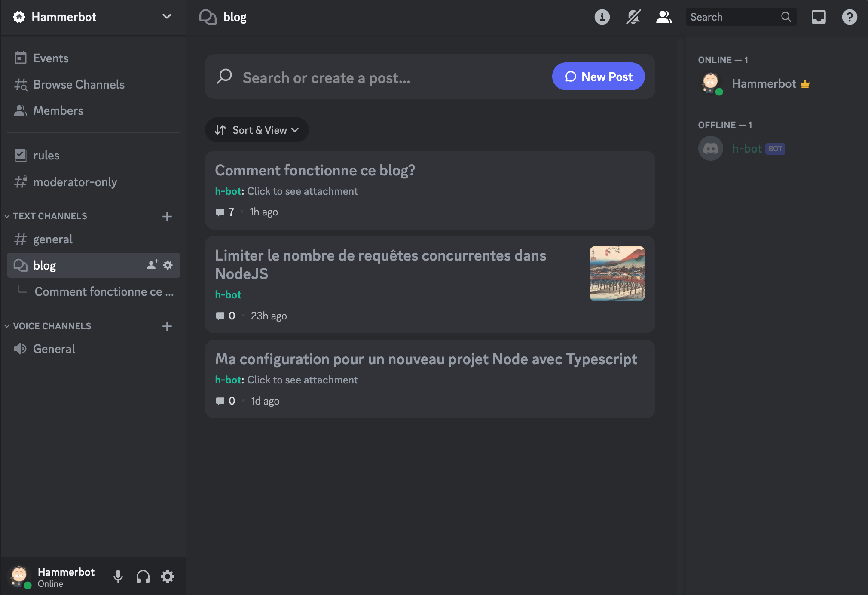
Task: Open notification settings bell icon
Action: 633,17
